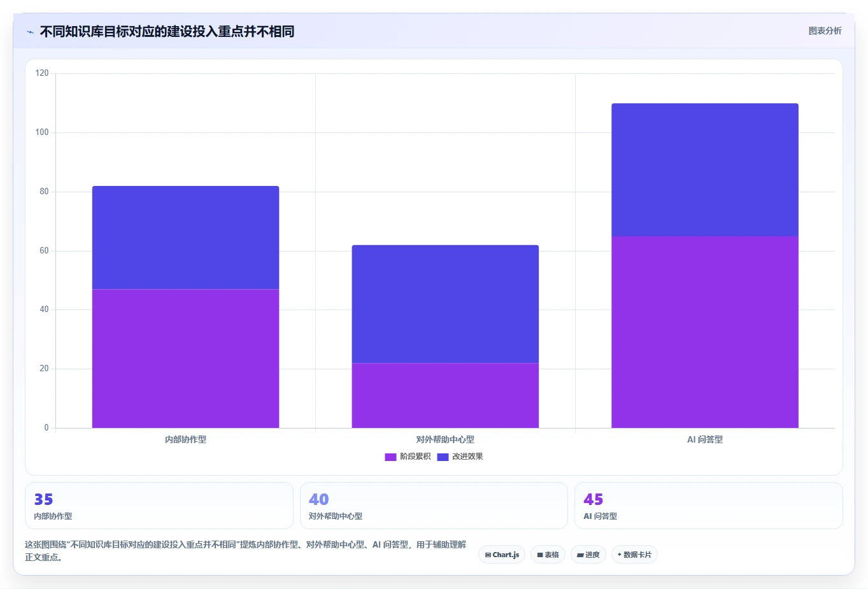Select the 表格 tag chip
868x589 pixels.
(548, 555)
